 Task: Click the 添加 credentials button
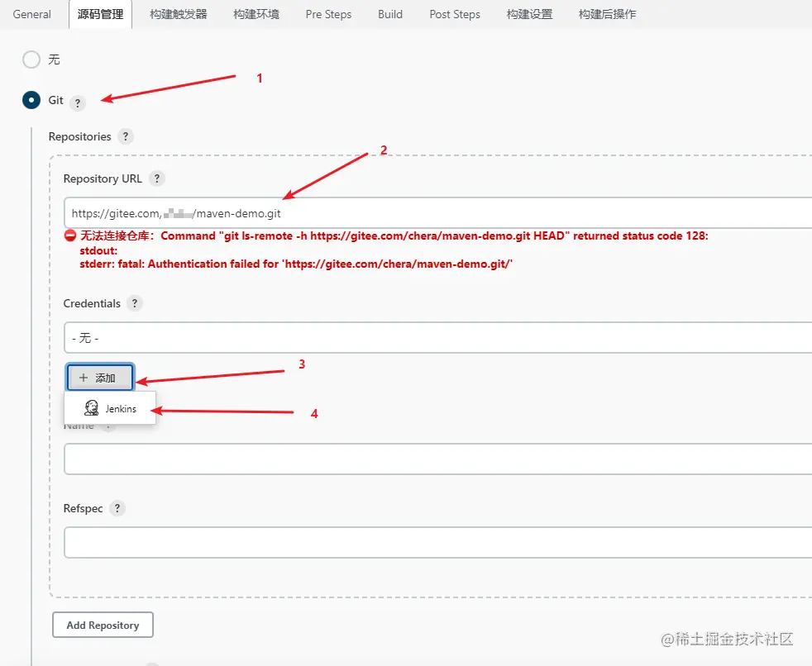(100, 378)
